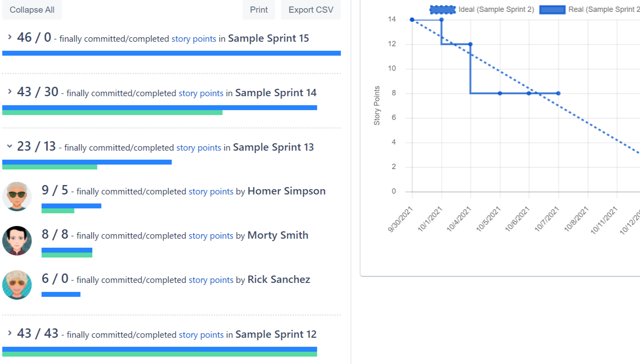Click Sample Sprint 14 blue committed progress bar
640x364 pixels.
coord(160,108)
